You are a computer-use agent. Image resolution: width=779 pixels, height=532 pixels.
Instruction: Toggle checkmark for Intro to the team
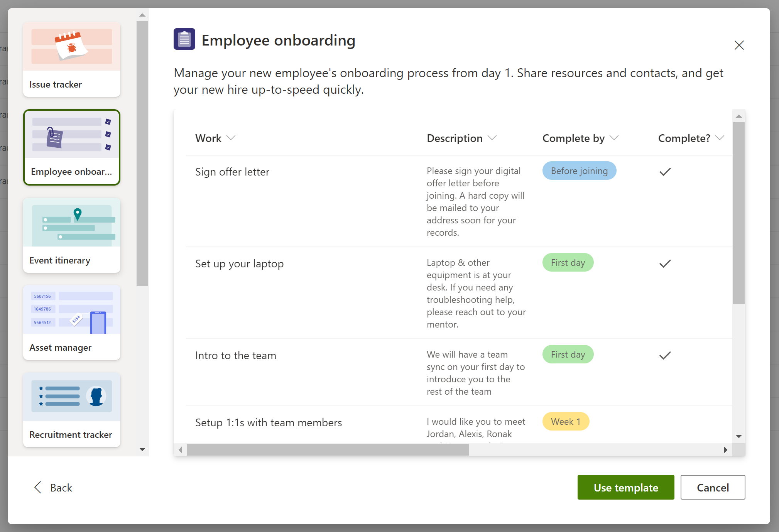coord(665,355)
